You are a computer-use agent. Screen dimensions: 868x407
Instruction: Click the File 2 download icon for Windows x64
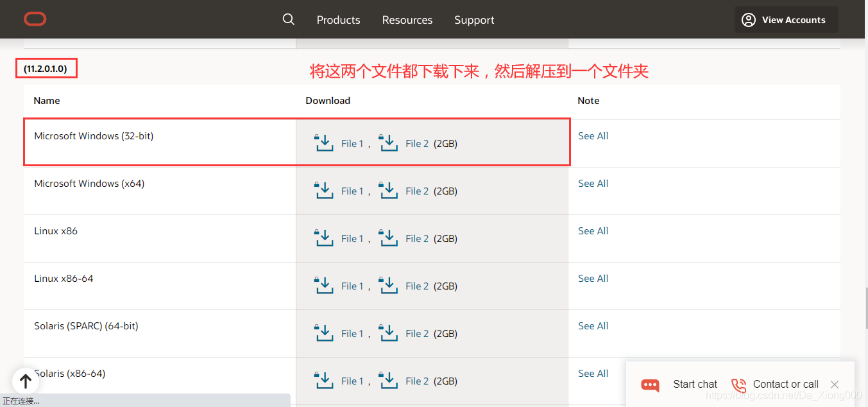point(388,190)
